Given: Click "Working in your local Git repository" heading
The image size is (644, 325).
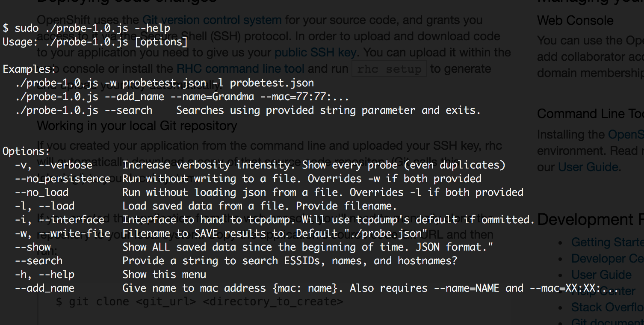Looking at the screenshot, I should (137, 126).
